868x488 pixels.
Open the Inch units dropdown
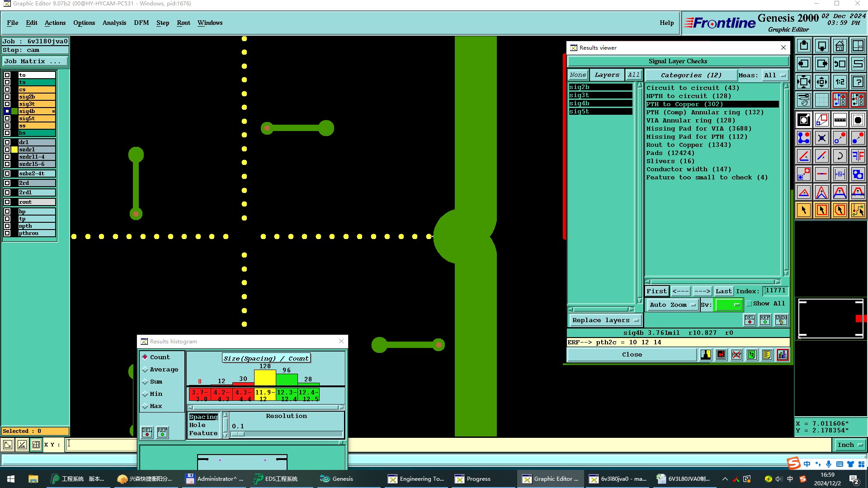coord(849,445)
